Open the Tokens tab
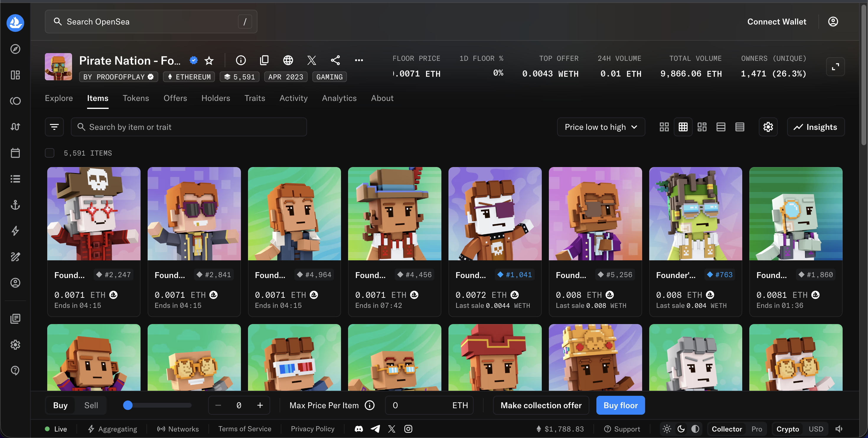Viewport: 868px width, 438px height. coord(136,98)
